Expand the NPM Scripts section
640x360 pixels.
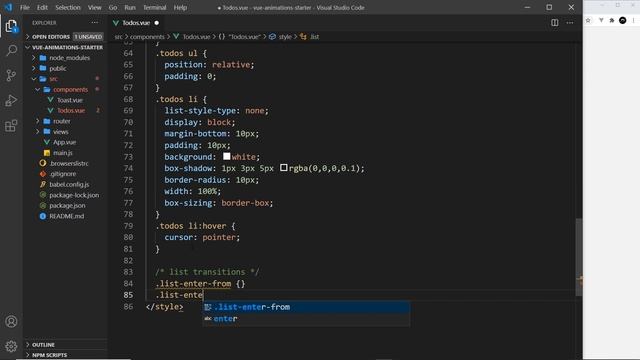(x=64, y=355)
